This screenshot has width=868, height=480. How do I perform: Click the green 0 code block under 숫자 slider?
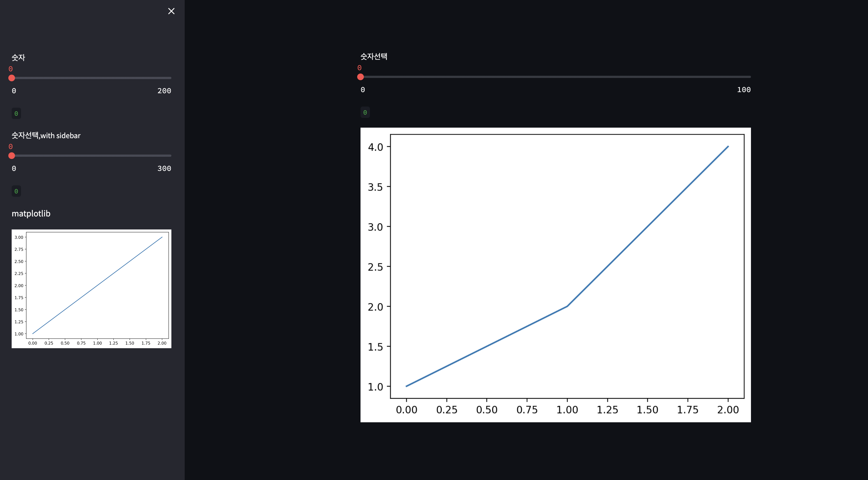pos(16,113)
